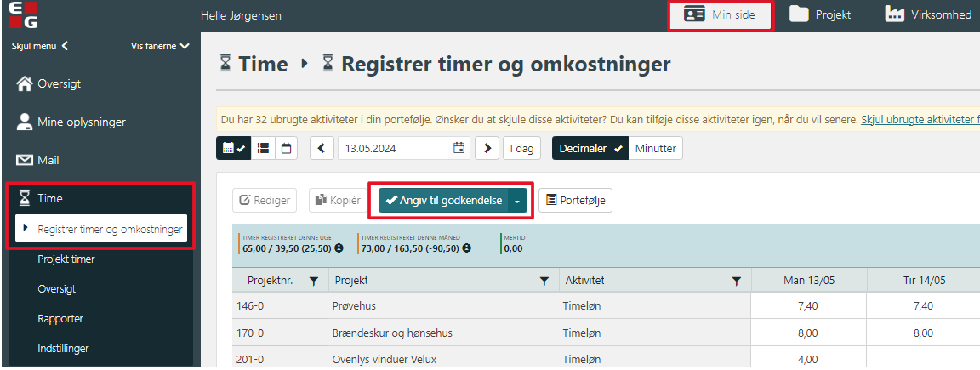Expand Angiv til godkendelse dropdown arrow
The width and height of the screenshot is (980, 370).
pos(517,201)
